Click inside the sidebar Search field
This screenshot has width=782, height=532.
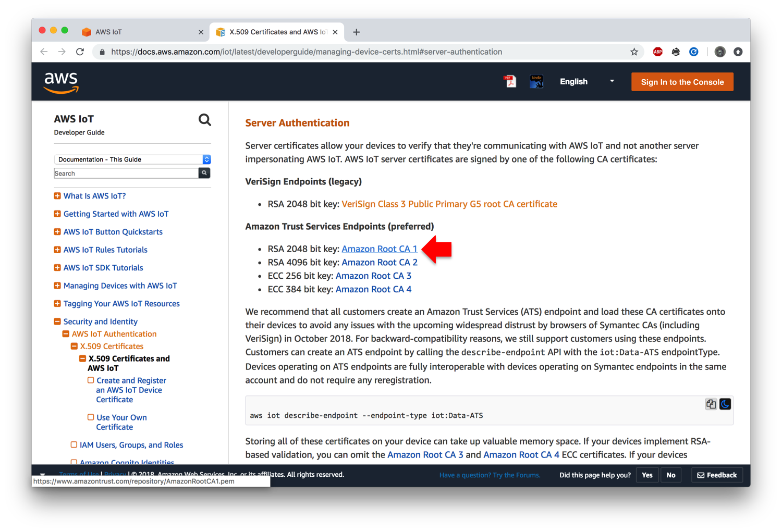coord(125,173)
